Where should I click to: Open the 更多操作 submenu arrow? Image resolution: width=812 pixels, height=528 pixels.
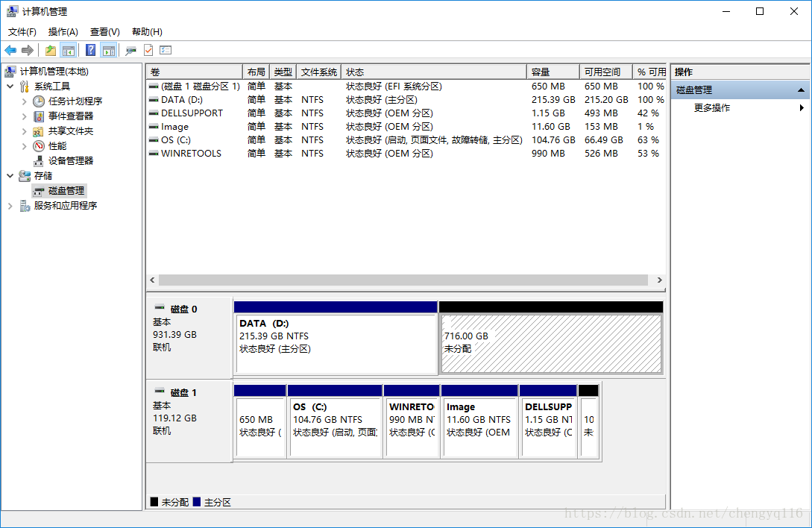pyautogui.click(x=802, y=108)
